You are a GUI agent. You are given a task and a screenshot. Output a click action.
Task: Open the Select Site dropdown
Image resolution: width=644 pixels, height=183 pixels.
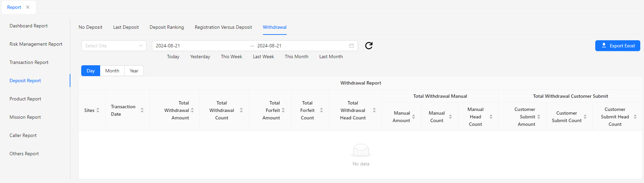click(114, 46)
